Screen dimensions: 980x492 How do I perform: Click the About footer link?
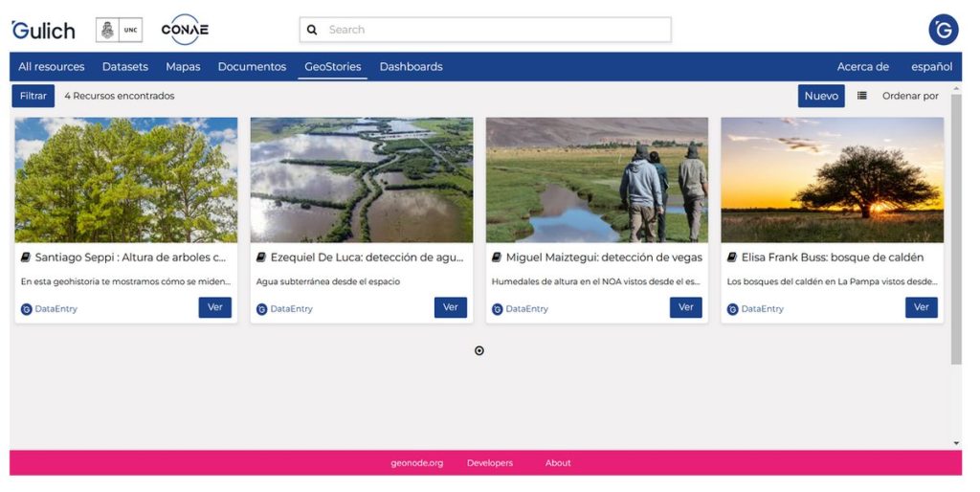coord(558,463)
